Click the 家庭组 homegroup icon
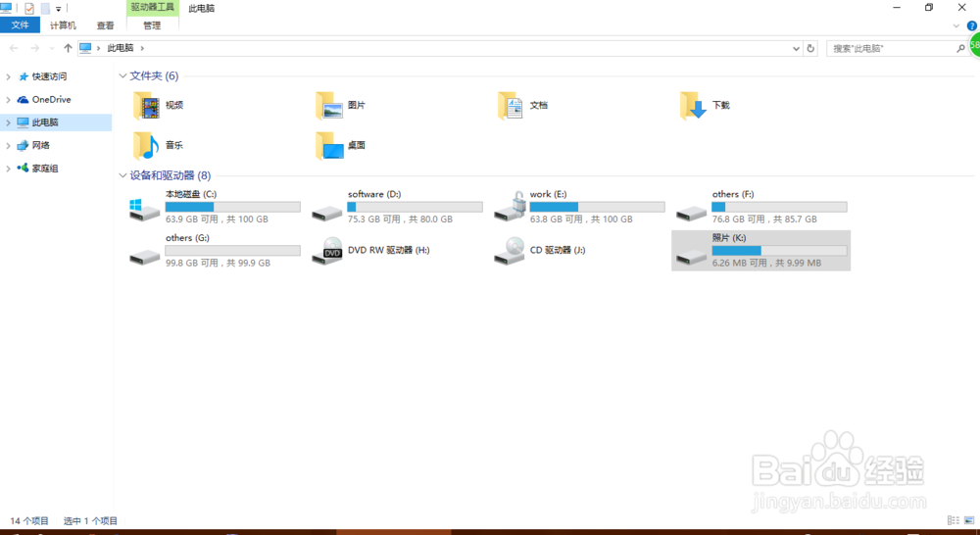The image size is (980, 535). [24, 169]
